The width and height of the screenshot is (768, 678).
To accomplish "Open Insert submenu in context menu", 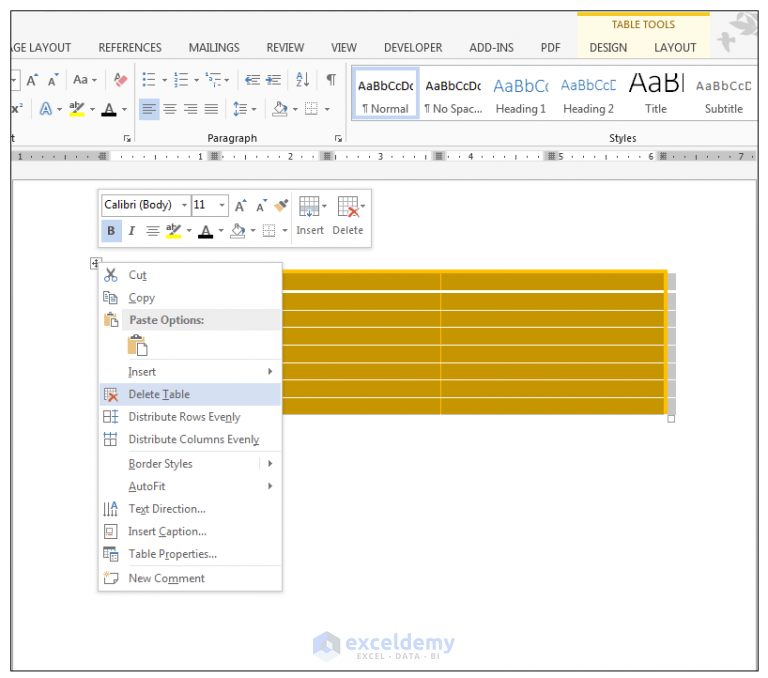I will click(190, 372).
